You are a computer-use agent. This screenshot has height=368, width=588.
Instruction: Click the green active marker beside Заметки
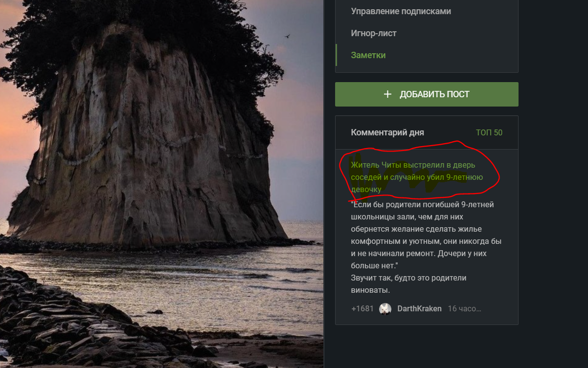coord(336,55)
